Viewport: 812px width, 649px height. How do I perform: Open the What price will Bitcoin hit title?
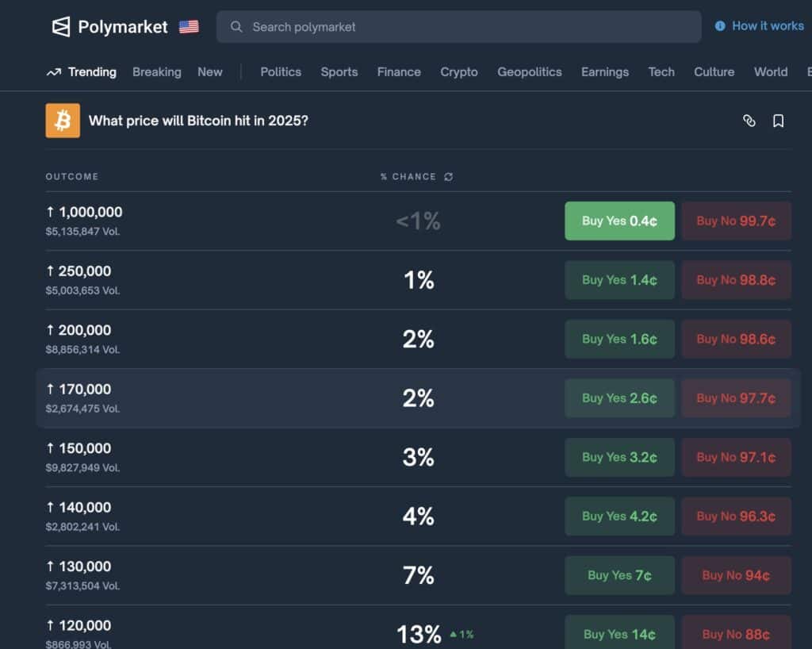pos(198,121)
